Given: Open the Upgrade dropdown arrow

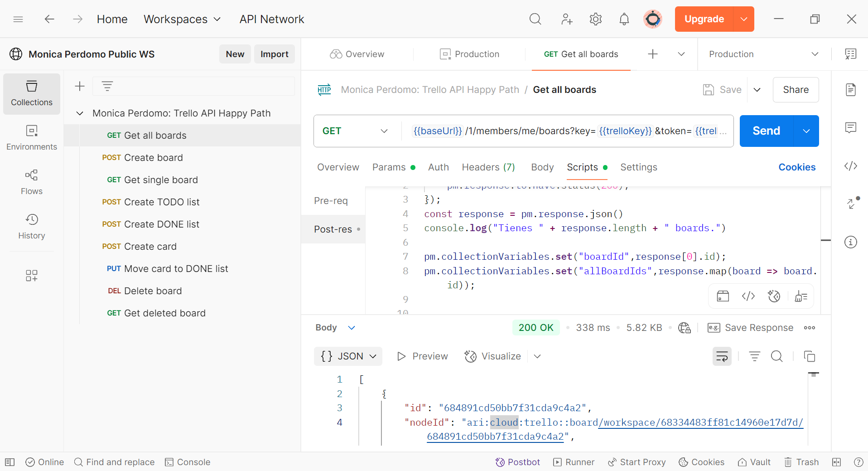Looking at the screenshot, I should click(x=744, y=19).
